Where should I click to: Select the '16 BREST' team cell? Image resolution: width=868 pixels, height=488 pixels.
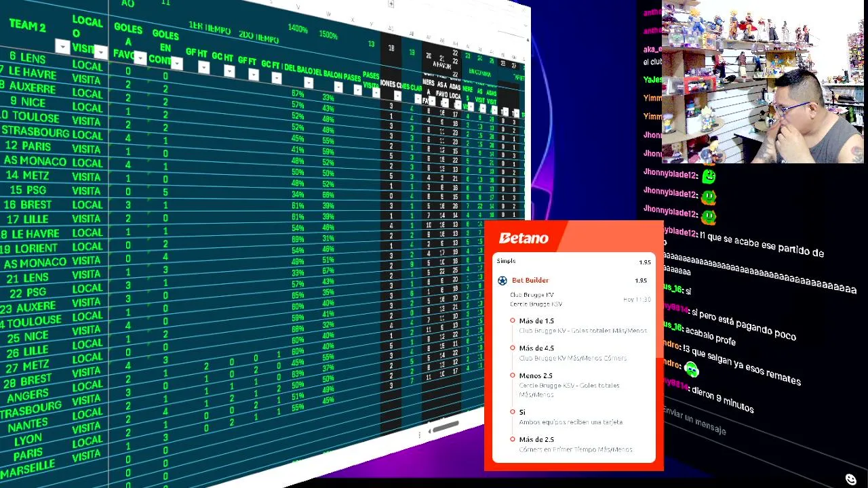(27, 205)
